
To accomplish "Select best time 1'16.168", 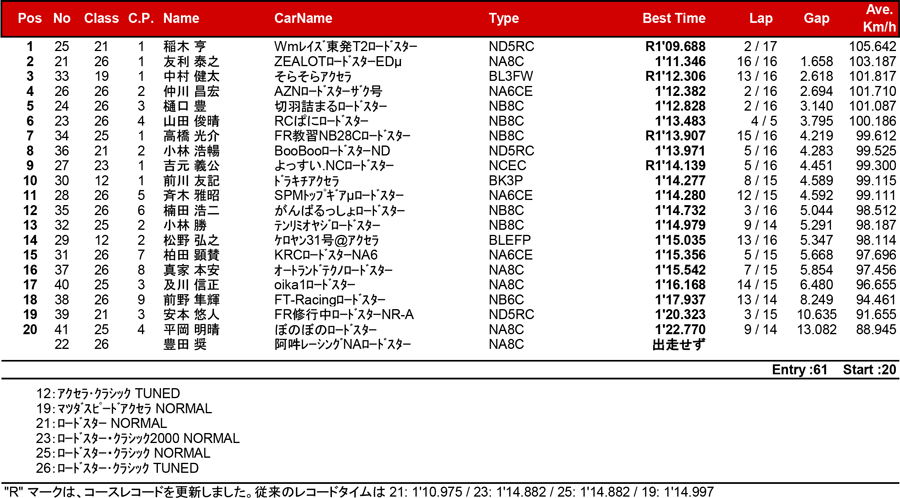I will coord(680,285).
